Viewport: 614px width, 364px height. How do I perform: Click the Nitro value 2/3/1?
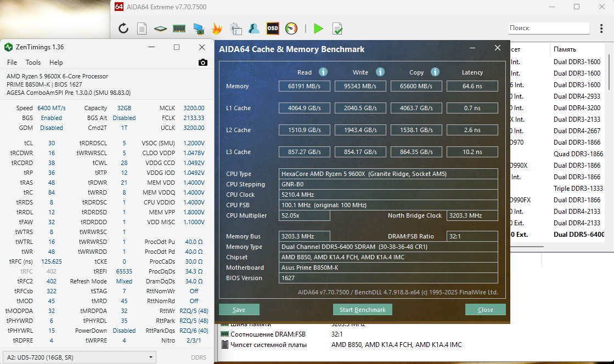click(194, 340)
